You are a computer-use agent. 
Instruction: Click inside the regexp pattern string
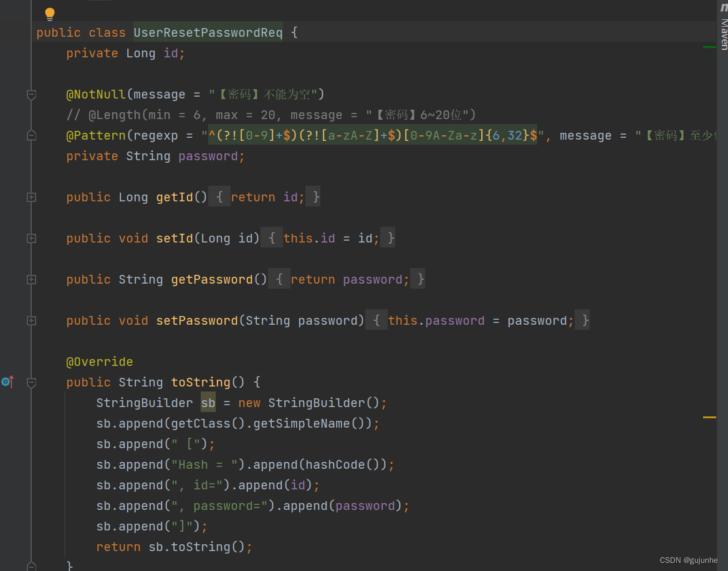point(373,135)
